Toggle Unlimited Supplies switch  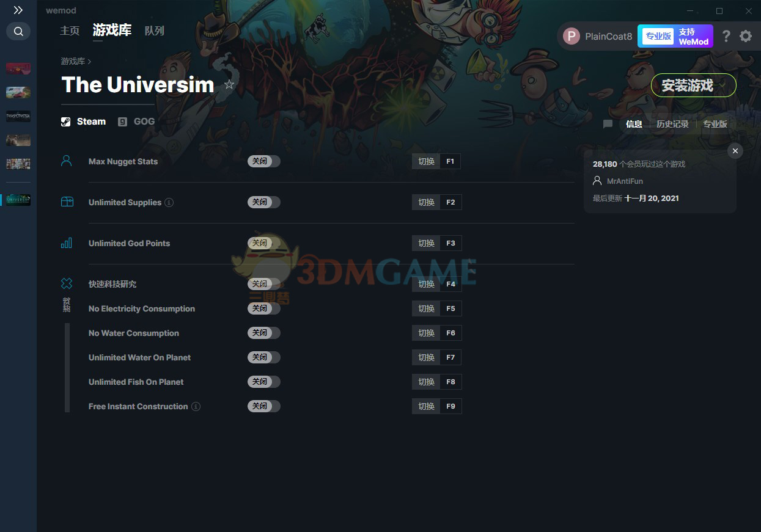click(264, 202)
